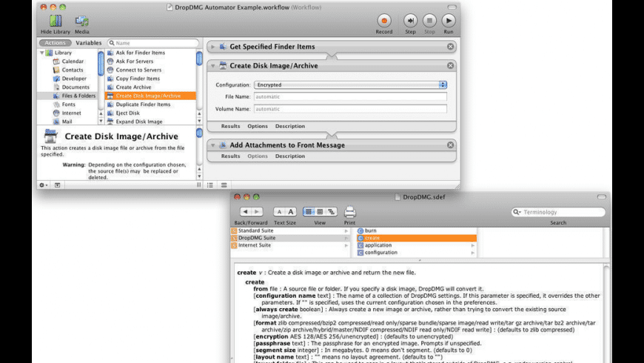
Task: Show workflow log list view icon
Action: click(x=210, y=185)
